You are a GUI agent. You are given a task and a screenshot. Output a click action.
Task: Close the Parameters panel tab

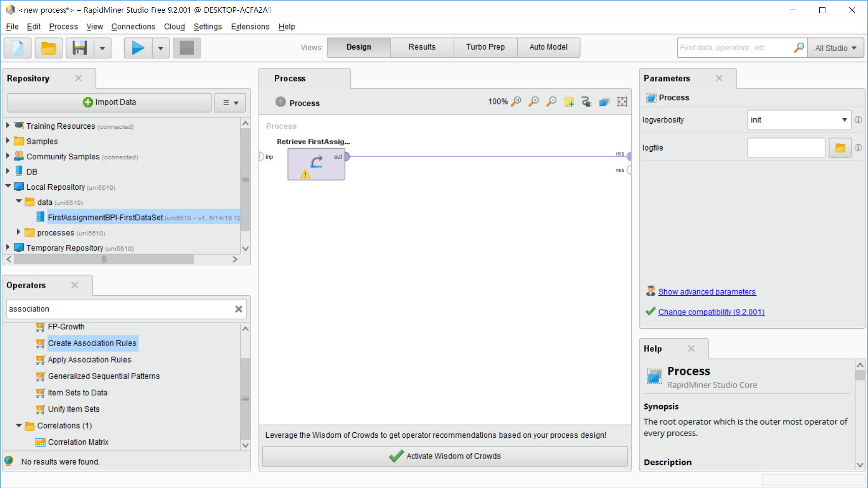(719, 78)
